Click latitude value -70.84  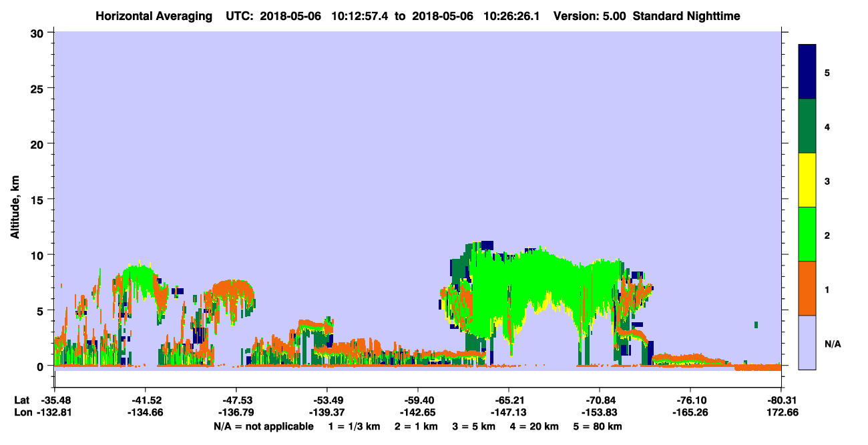coord(599,400)
